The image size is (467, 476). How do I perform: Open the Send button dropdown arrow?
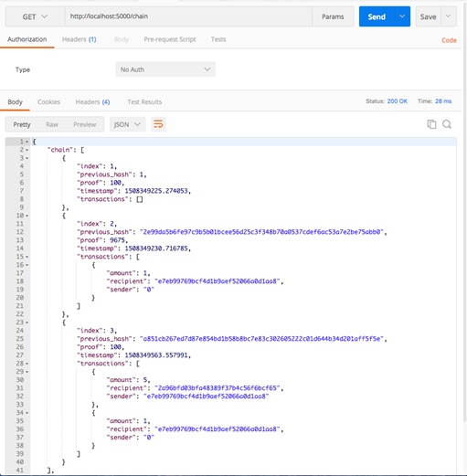[402, 16]
